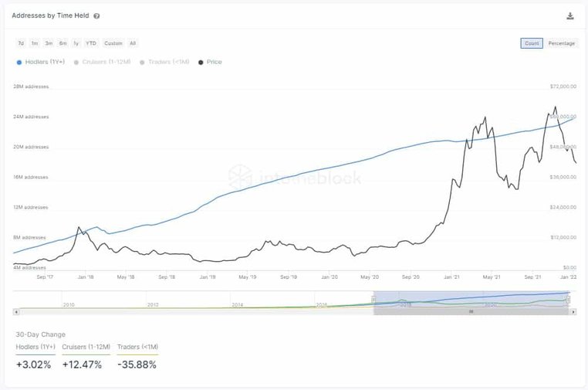Select the 1m time range

click(35, 43)
